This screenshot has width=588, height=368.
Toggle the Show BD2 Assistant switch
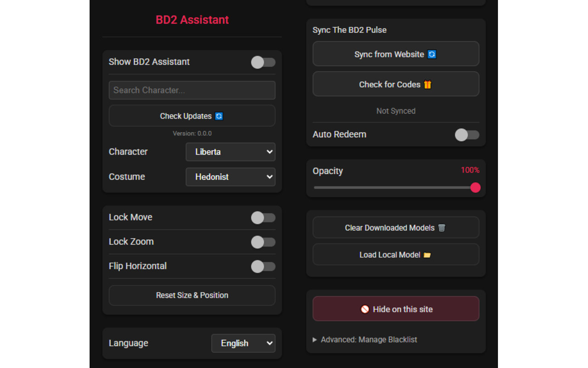tap(263, 62)
